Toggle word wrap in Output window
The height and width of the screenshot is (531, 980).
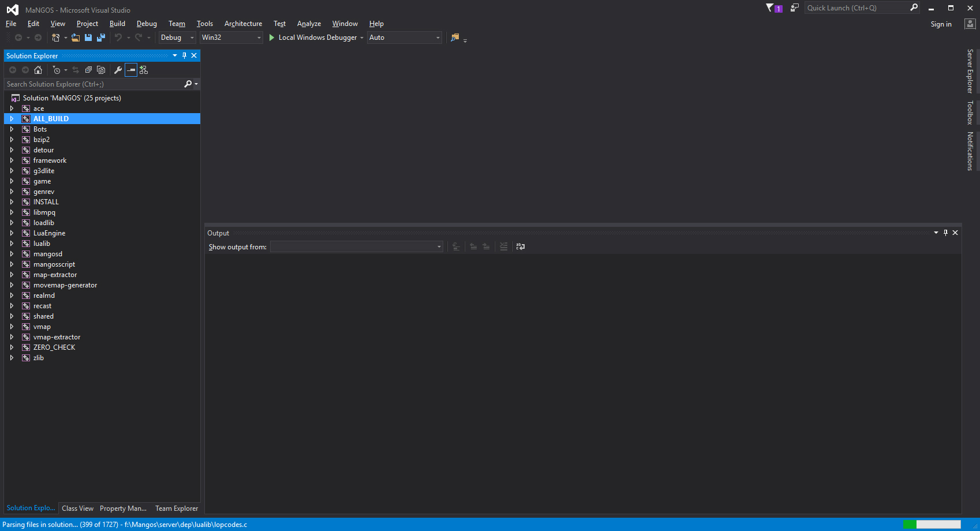(x=521, y=246)
